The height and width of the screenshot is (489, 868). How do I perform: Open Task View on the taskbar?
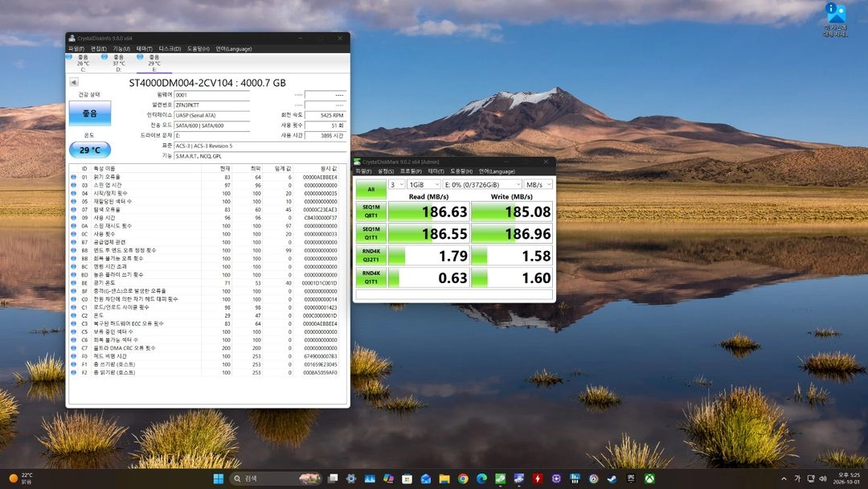pos(333,479)
